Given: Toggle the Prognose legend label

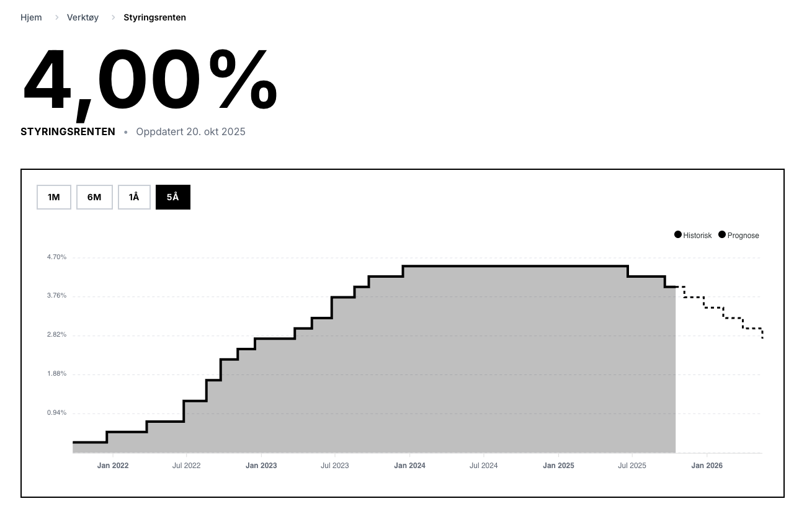Looking at the screenshot, I should pos(743,236).
